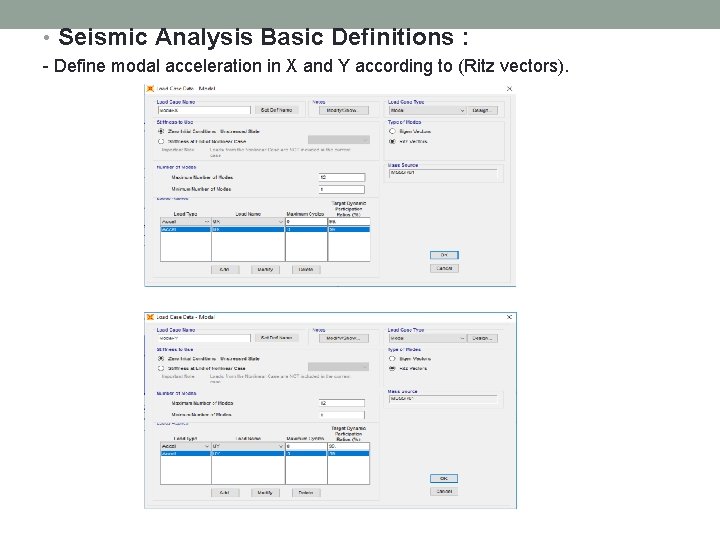Open Load Type Accel dropdown in Modal-X dialog
The image size is (720, 540).
pyautogui.click(x=186, y=221)
